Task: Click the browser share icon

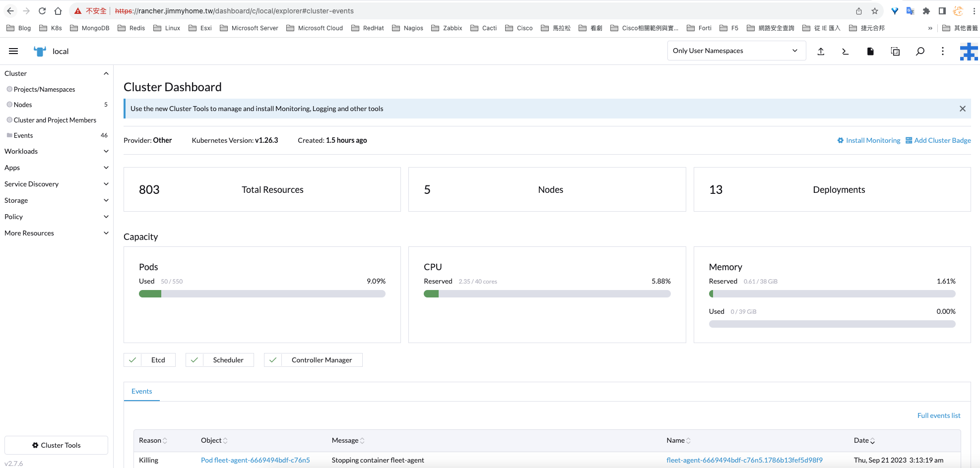Action: 859,11
